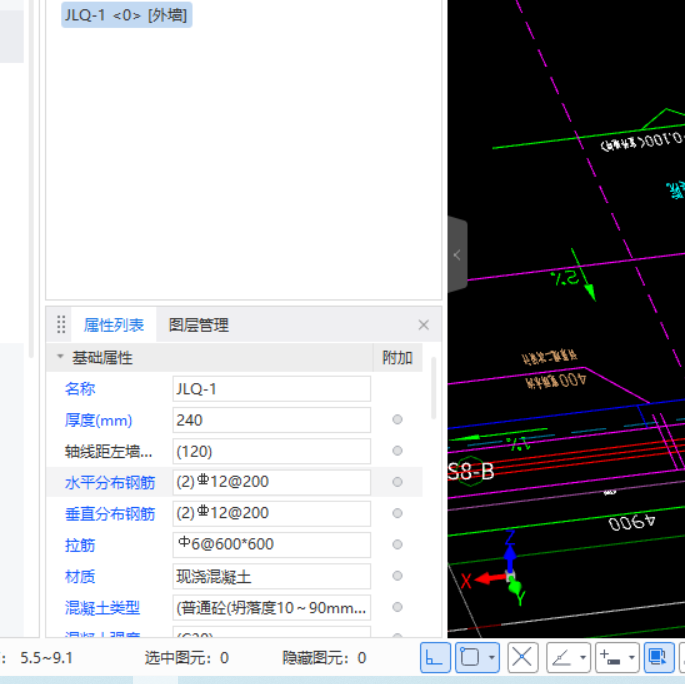The height and width of the screenshot is (684, 685).
Task: Toggle 附加 radio for 拉筋
Action: 397,544
